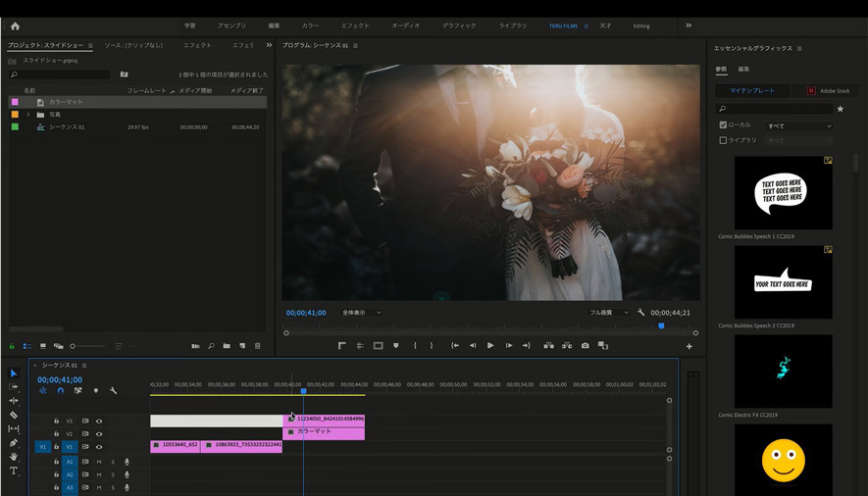
Task: Switch to the アセンブリ workspace
Action: coord(231,26)
